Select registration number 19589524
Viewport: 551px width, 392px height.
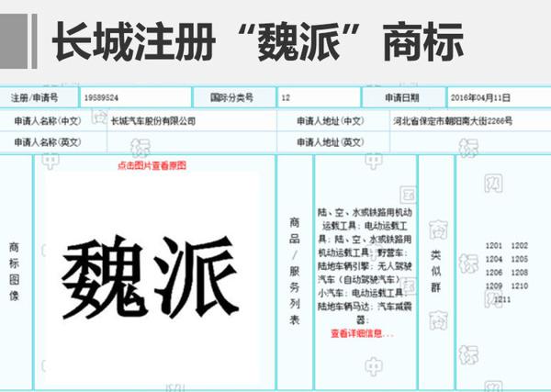pos(101,97)
